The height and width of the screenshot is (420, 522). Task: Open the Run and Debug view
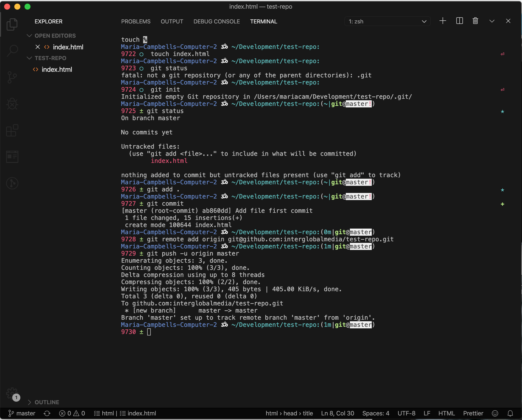[x=12, y=104]
